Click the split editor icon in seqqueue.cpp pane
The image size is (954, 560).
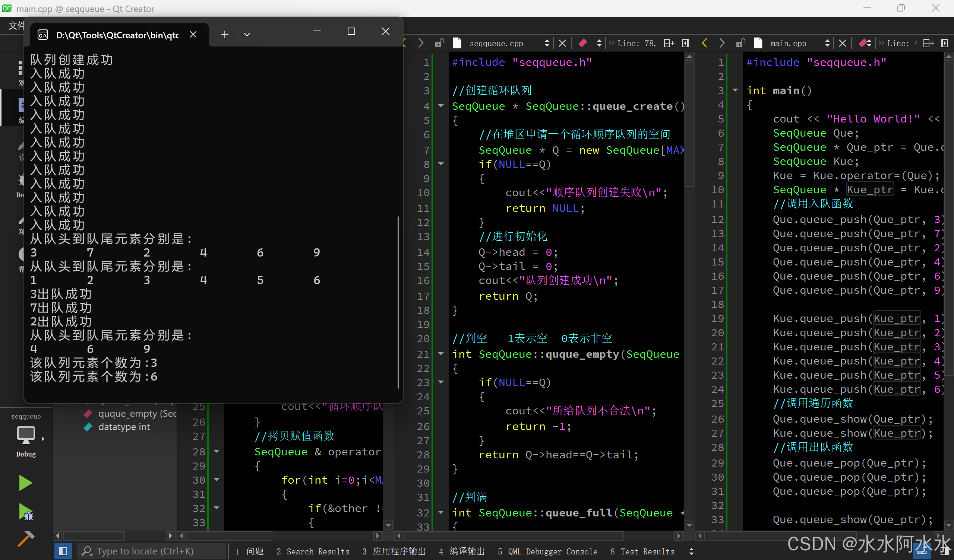tap(669, 43)
